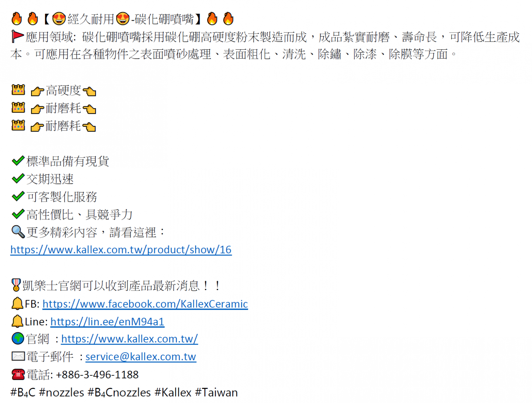Click the magnifying glass emoji beside 更多精彩內容

click(x=18, y=232)
